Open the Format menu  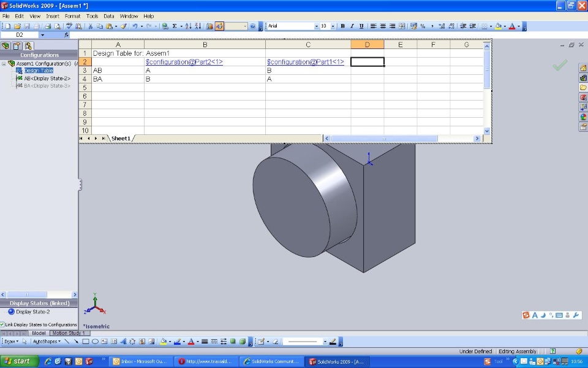[72, 16]
